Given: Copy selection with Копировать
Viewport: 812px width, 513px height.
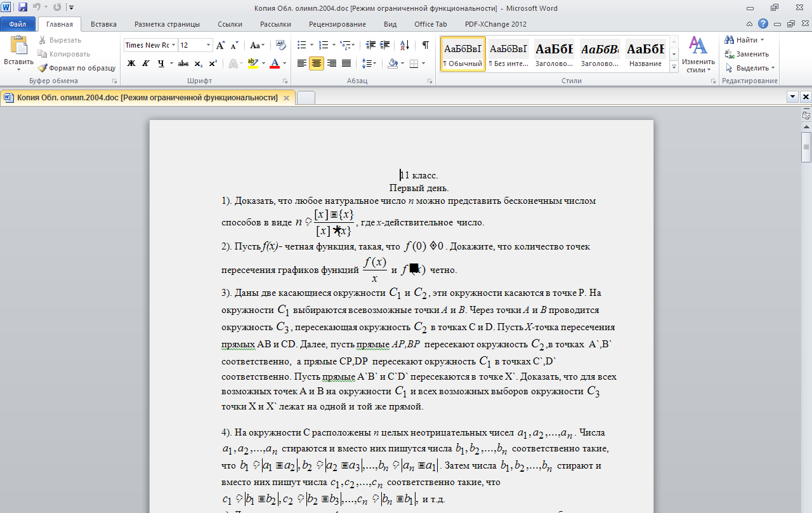Looking at the screenshot, I should pos(64,54).
